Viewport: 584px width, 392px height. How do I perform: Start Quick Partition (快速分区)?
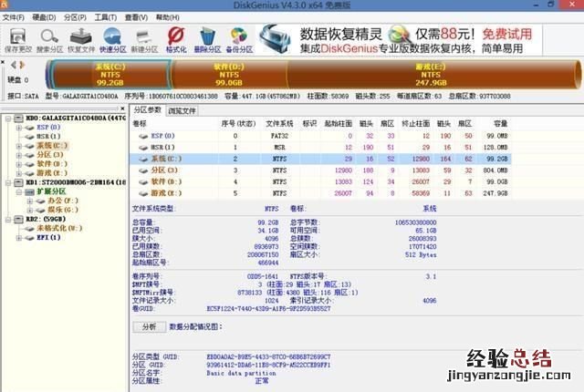(112, 40)
